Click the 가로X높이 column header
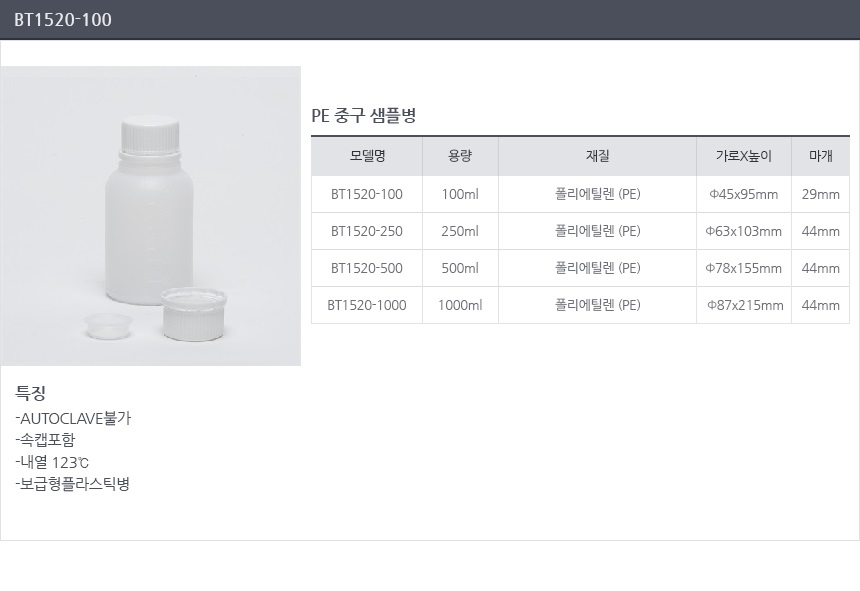Viewport: 860px width, 591px height. pyautogui.click(x=743, y=156)
